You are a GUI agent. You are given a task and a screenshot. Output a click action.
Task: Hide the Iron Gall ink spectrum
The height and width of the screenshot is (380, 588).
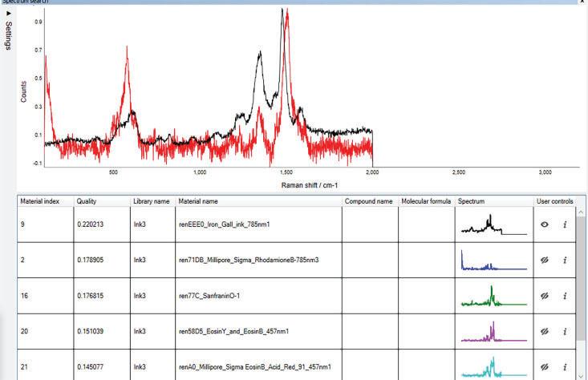[545, 224]
